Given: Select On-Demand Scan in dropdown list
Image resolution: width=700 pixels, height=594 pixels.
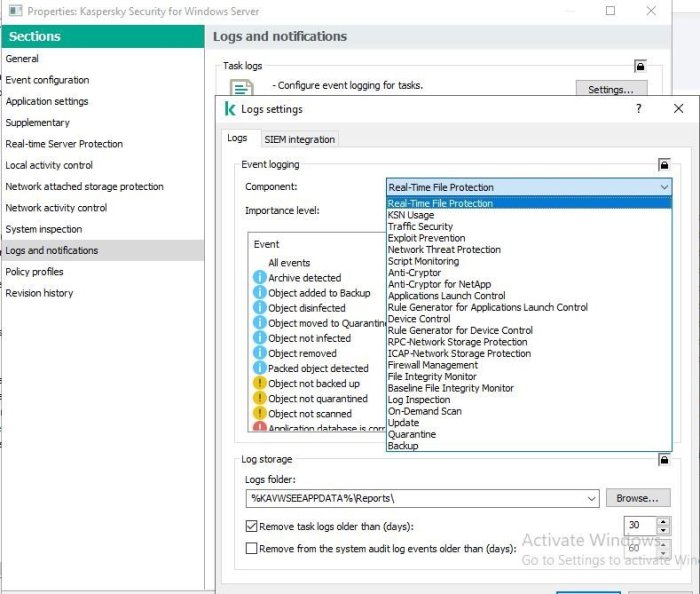Looking at the screenshot, I should coord(529,411).
